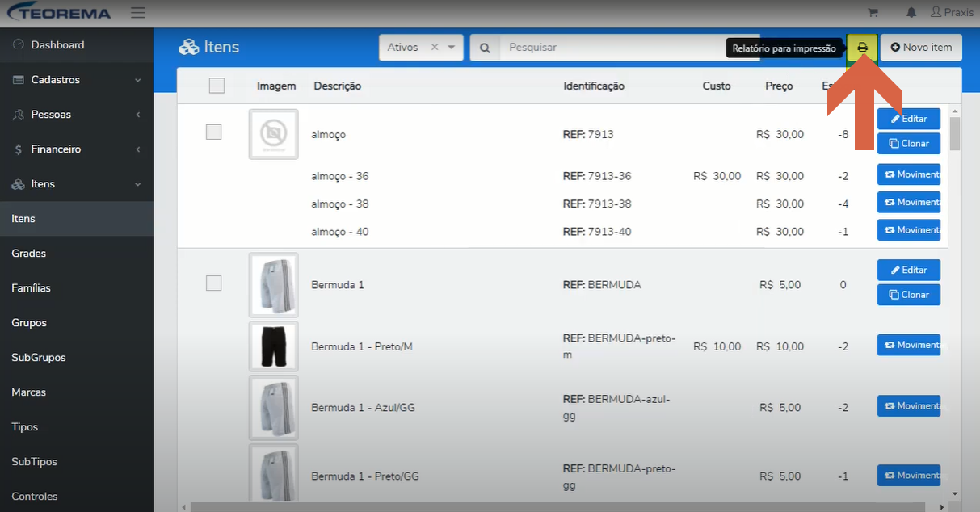Screen dimensions: 980x512
Task: Click the search magnifier icon
Action: (485, 48)
